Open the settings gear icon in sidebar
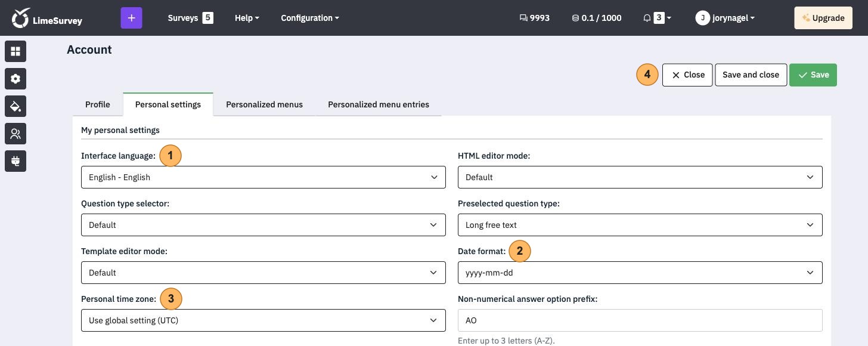Viewport: 868px width, 346px height. [x=15, y=79]
